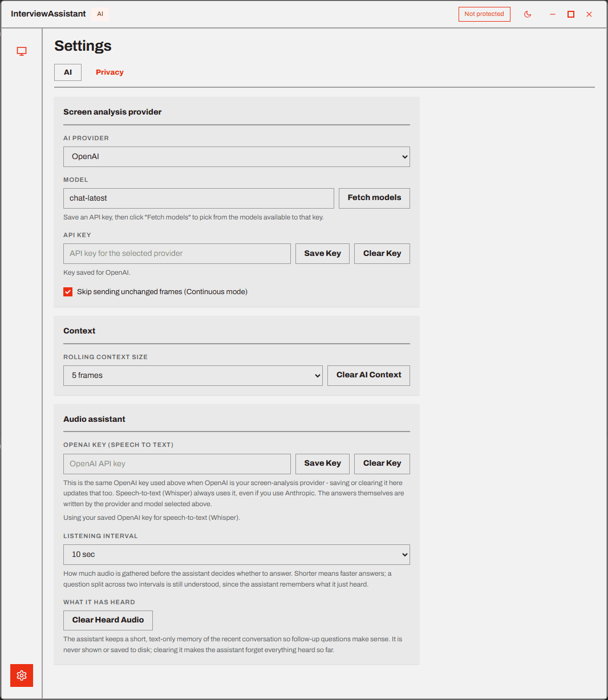This screenshot has height=700, width=608.
Task: Click the 'Using your saved OpenAI key' status line
Action: [x=152, y=518]
